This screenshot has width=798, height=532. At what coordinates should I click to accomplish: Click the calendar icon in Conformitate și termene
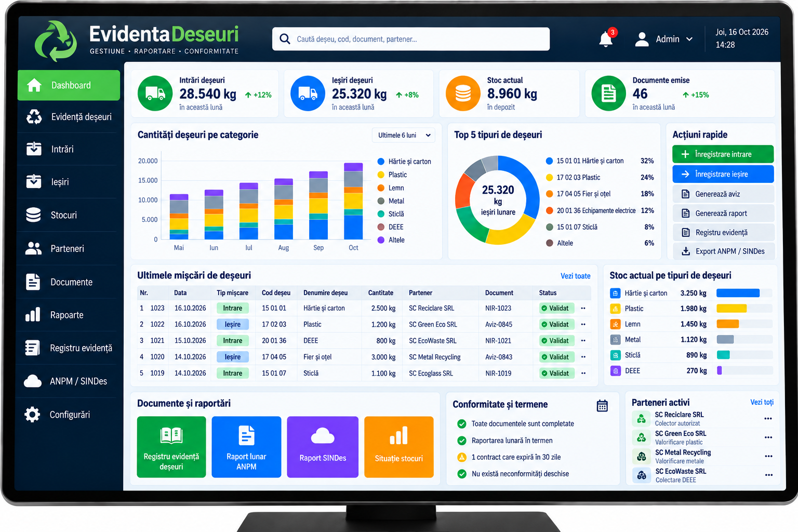[602, 406]
